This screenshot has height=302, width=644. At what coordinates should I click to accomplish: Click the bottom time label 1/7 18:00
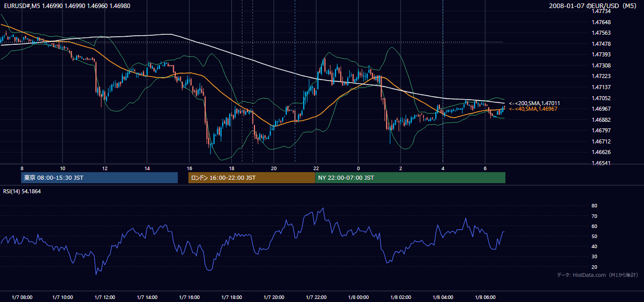click(231, 297)
